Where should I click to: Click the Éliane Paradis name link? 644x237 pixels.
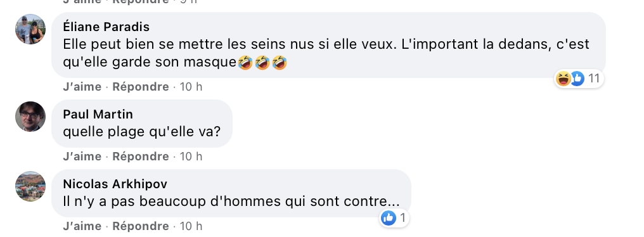tap(106, 27)
